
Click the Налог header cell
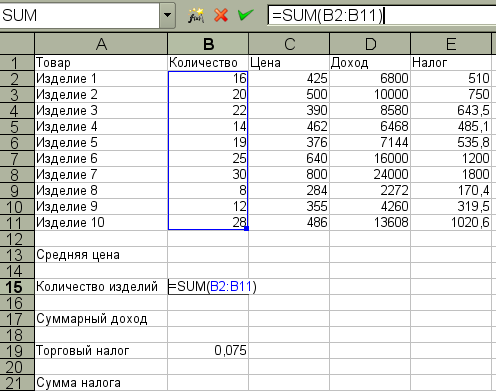(451, 63)
